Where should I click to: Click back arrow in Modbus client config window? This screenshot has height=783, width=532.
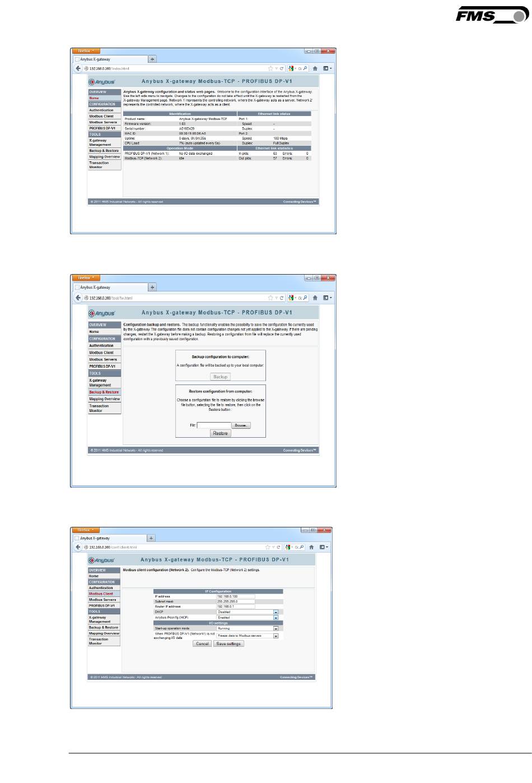coord(78,547)
